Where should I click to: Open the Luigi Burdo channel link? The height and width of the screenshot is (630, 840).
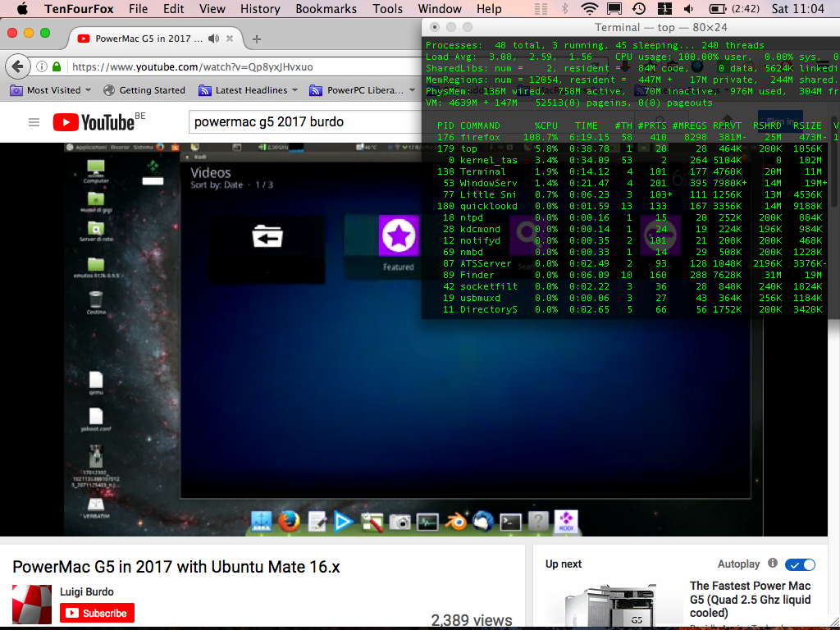(87, 592)
